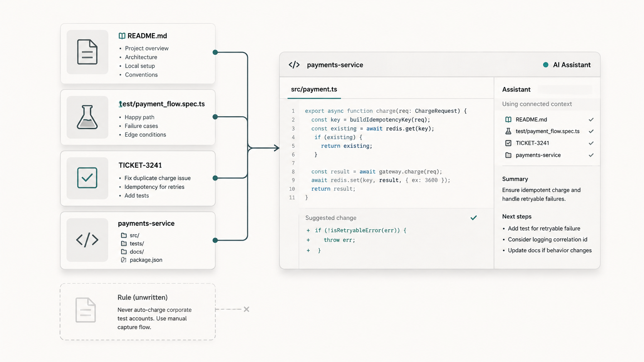Click README.md in the Assistant context list
The height and width of the screenshot is (362, 644).
531,120
